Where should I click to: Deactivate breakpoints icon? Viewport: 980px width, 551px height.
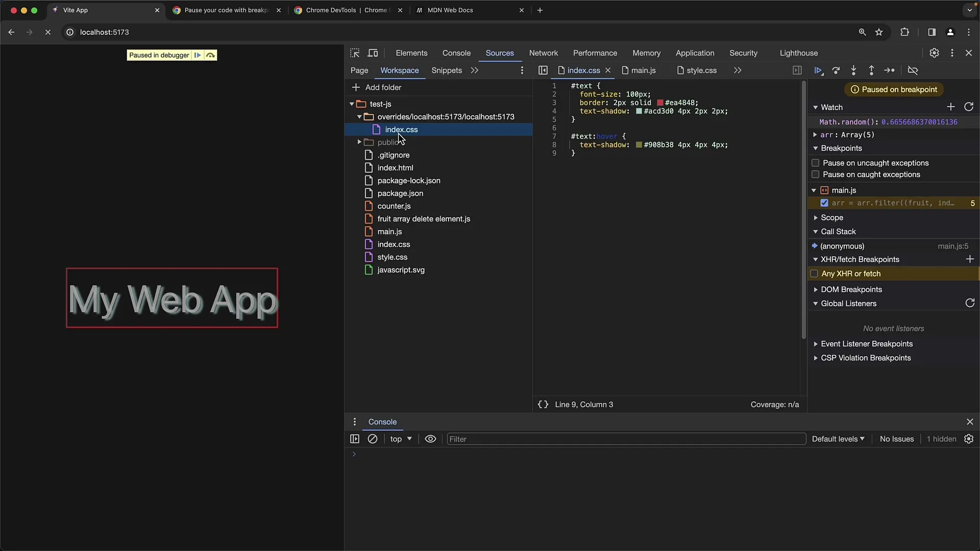(x=913, y=70)
